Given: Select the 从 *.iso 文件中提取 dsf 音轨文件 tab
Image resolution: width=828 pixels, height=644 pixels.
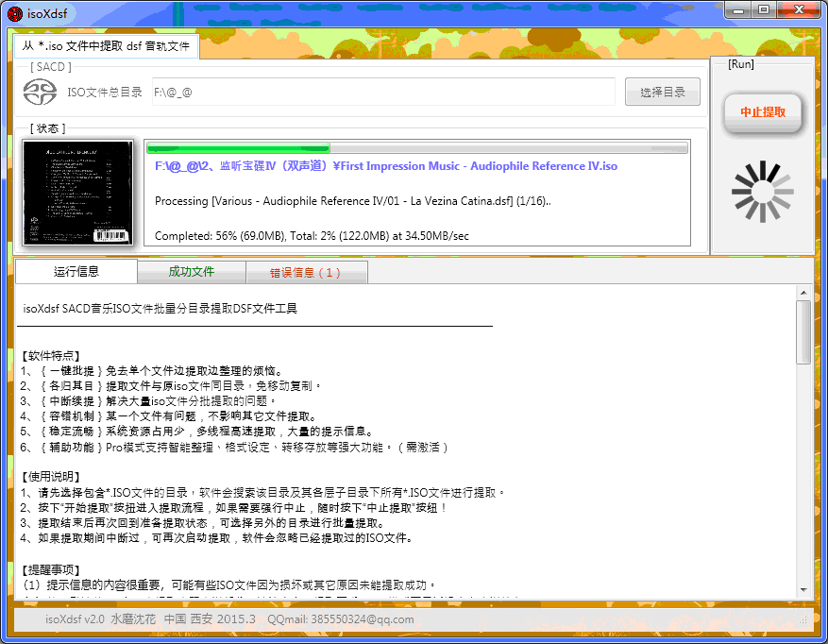Looking at the screenshot, I should coord(107,46).
